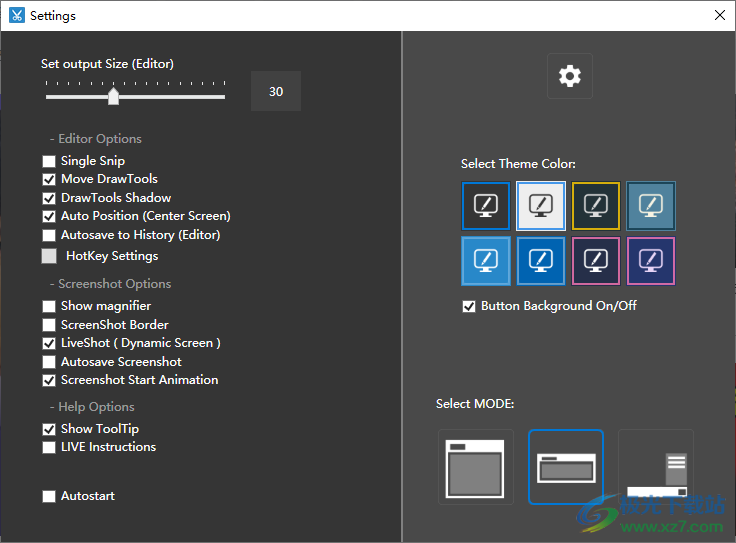Image resolution: width=736 pixels, height=543 pixels.
Task: Enable Autosave to History (Editor)
Action: (x=49, y=235)
